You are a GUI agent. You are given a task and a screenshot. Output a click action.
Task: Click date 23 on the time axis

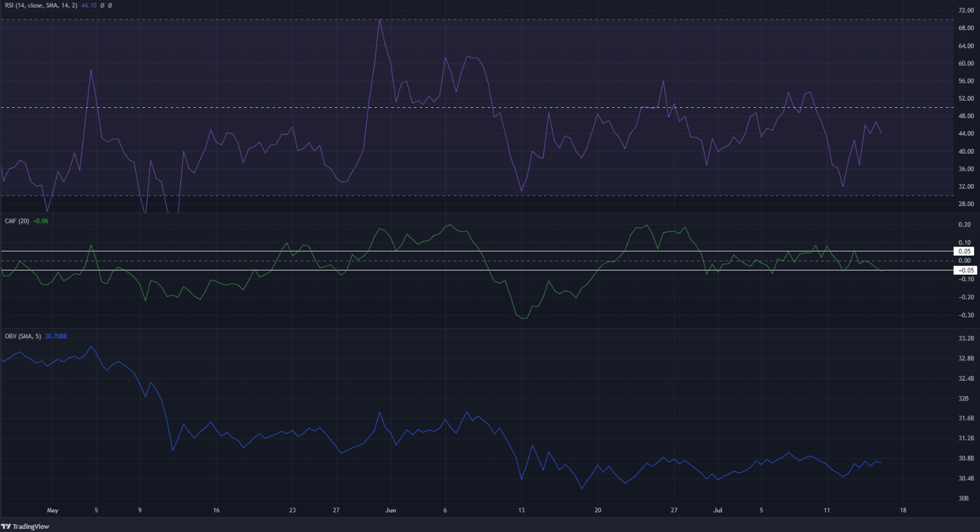292,510
